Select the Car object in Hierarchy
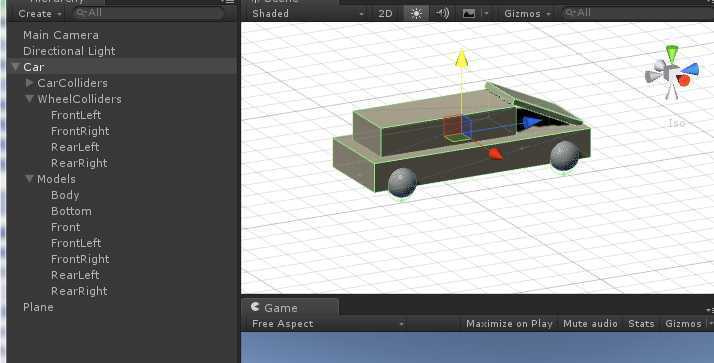 [34, 67]
